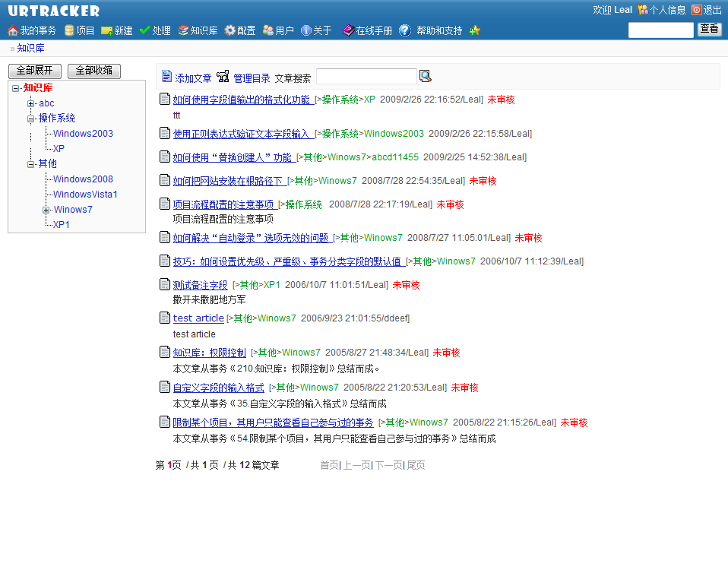Click the 下一页 pagination link

(x=388, y=465)
